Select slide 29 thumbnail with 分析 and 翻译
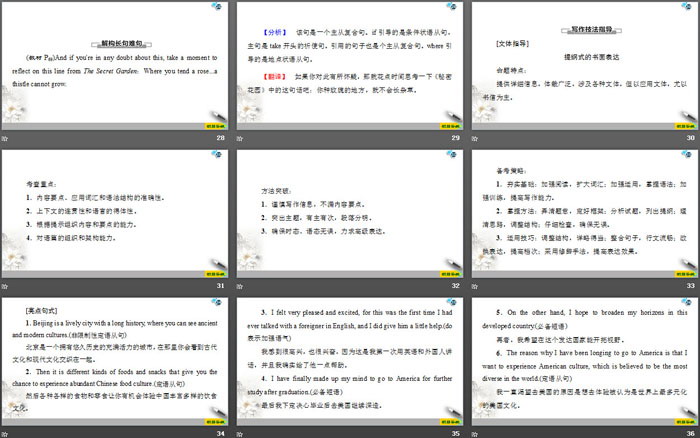700x438 pixels. click(x=350, y=66)
